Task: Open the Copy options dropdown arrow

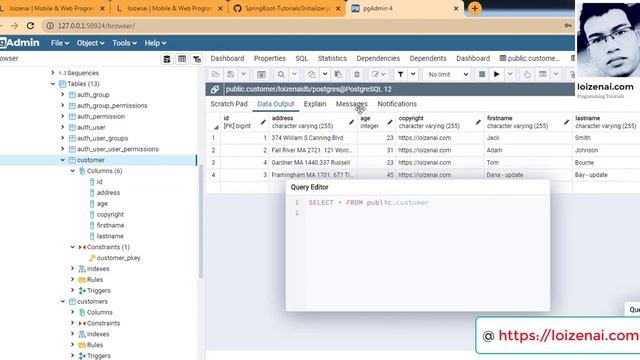Action: [325, 74]
